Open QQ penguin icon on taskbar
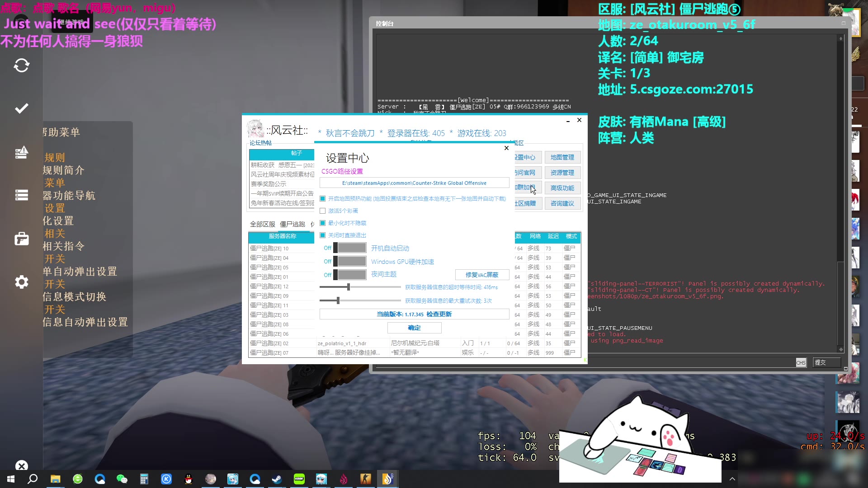Viewport: 868px width, 488px height. 189,479
